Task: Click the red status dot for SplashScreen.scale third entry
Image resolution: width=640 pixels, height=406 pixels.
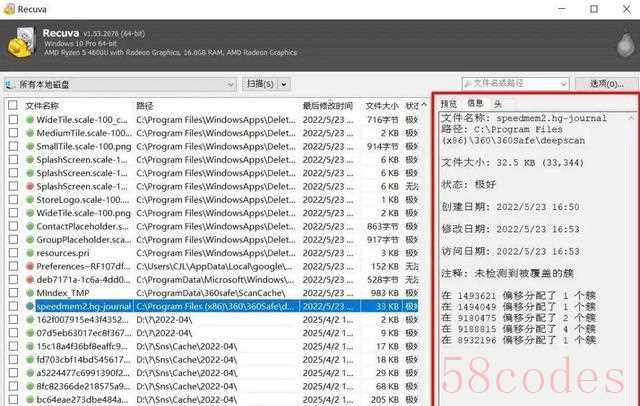Action: pos(30,186)
